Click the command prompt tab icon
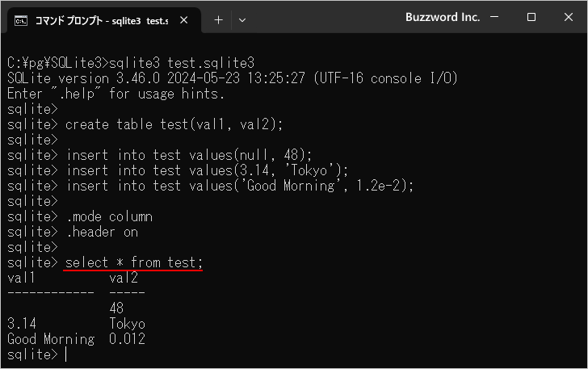This screenshot has width=588, height=369. (21, 21)
